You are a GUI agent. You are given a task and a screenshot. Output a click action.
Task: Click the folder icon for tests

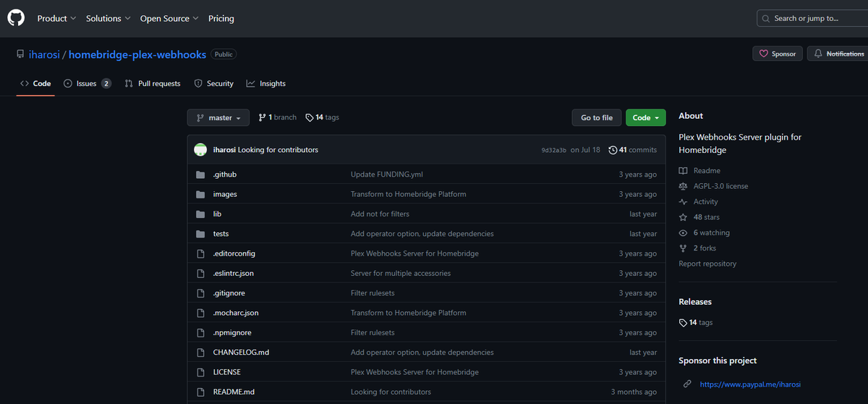pos(200,234)
